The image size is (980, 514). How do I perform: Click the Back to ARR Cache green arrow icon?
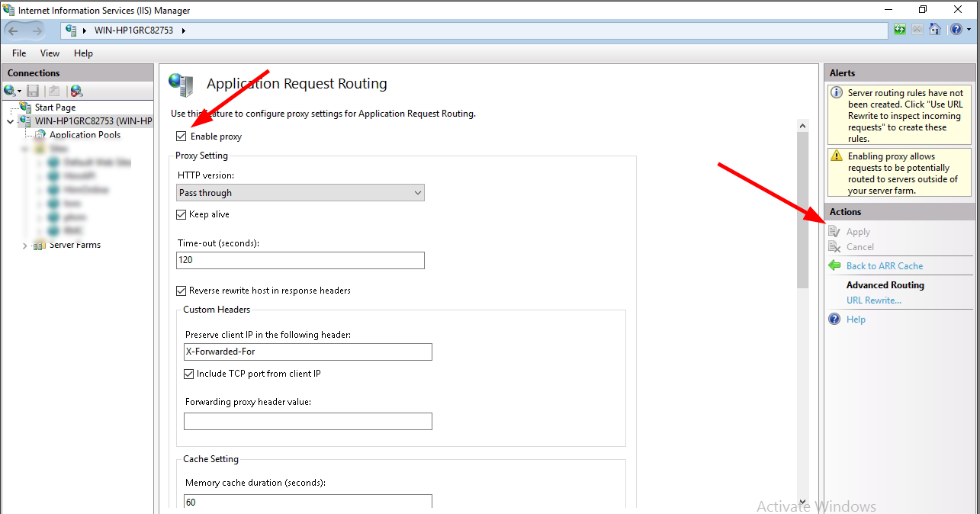point(835,265)
